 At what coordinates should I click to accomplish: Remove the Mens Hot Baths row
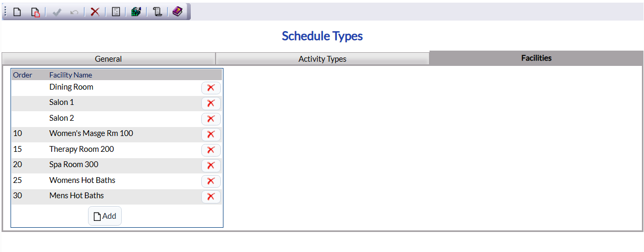pos(211,197)
